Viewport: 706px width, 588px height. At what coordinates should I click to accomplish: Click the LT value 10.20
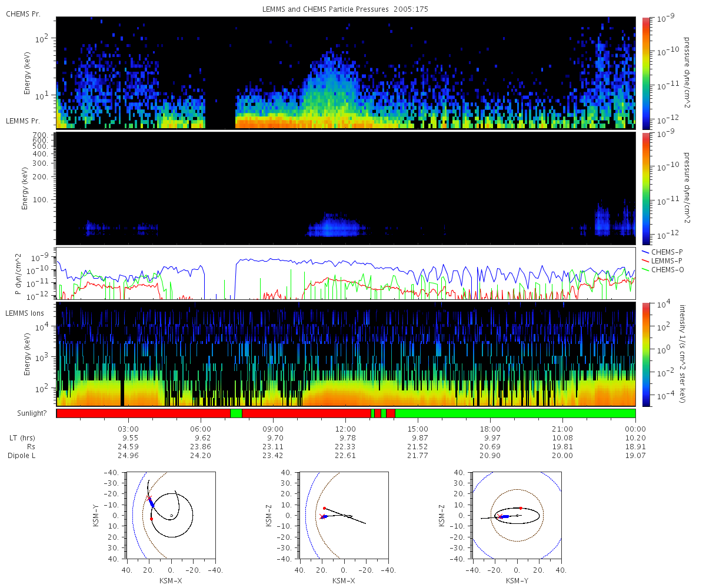[x=635, y=438]
